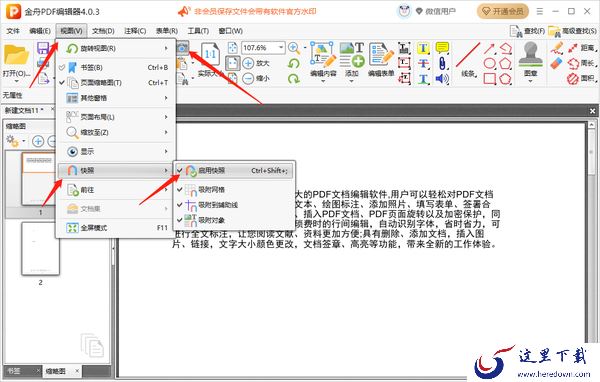
Task: Select the oval shape tool
Action: pyautogui.click(x=489, y=64)
